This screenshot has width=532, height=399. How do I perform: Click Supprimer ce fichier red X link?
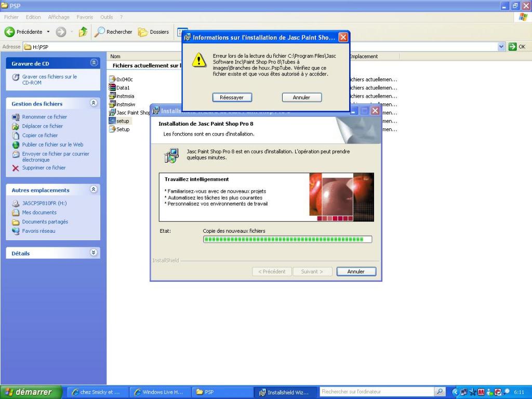coord(44,168)
